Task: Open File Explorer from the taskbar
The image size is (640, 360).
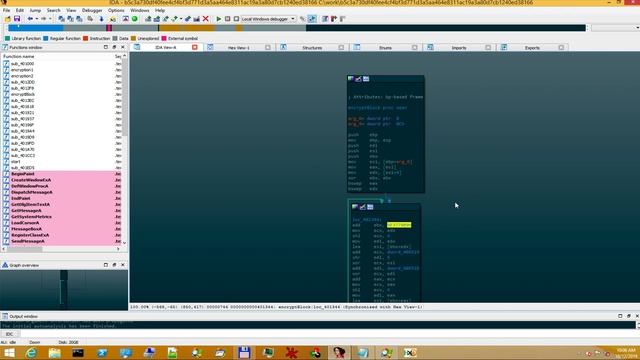Action: (55, 353)
